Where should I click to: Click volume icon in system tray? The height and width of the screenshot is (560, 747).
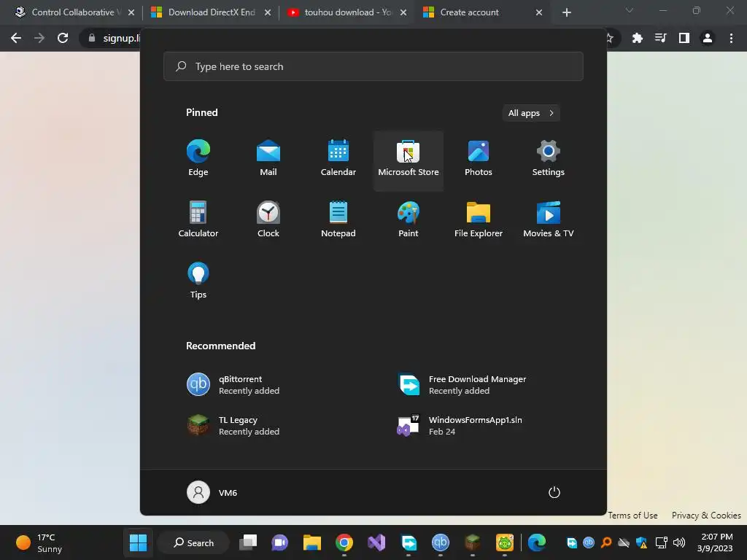click(x=679, y=542)
